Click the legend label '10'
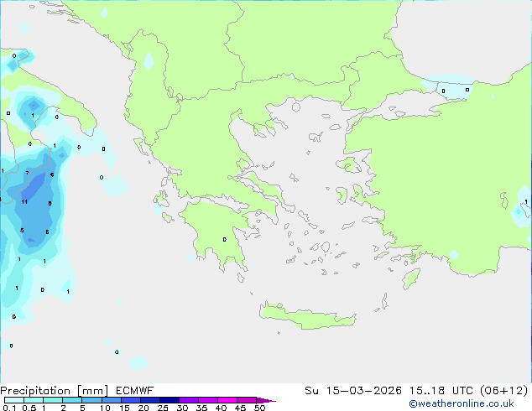The image size is (532, 411). pyautogui.click(x=105, y=408)
